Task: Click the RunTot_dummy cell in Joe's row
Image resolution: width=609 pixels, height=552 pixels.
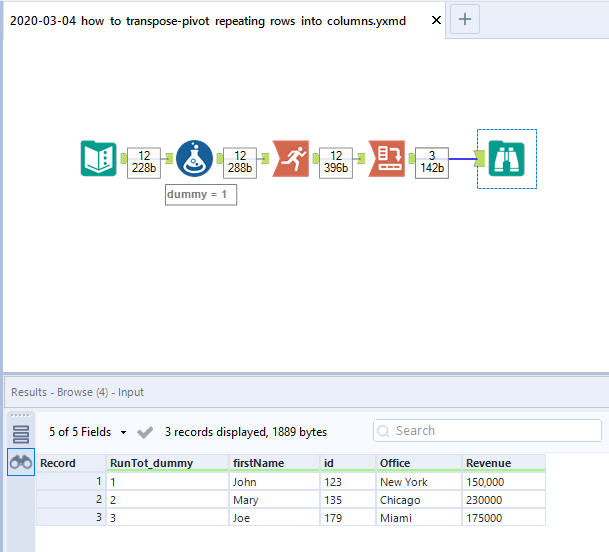Action: 167,517
